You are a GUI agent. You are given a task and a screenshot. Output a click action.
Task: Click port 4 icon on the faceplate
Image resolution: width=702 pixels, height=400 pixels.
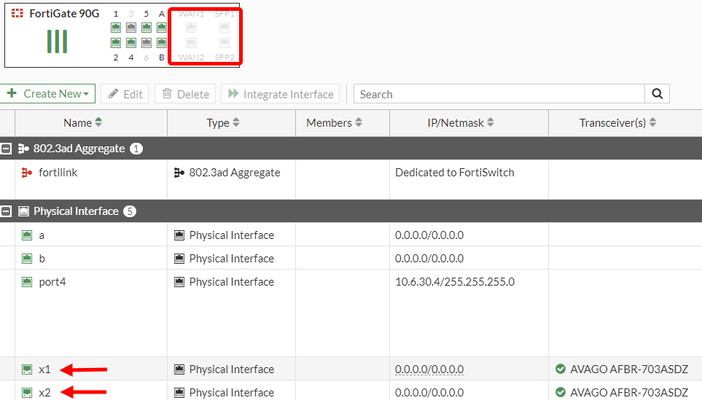coord(131,43)
